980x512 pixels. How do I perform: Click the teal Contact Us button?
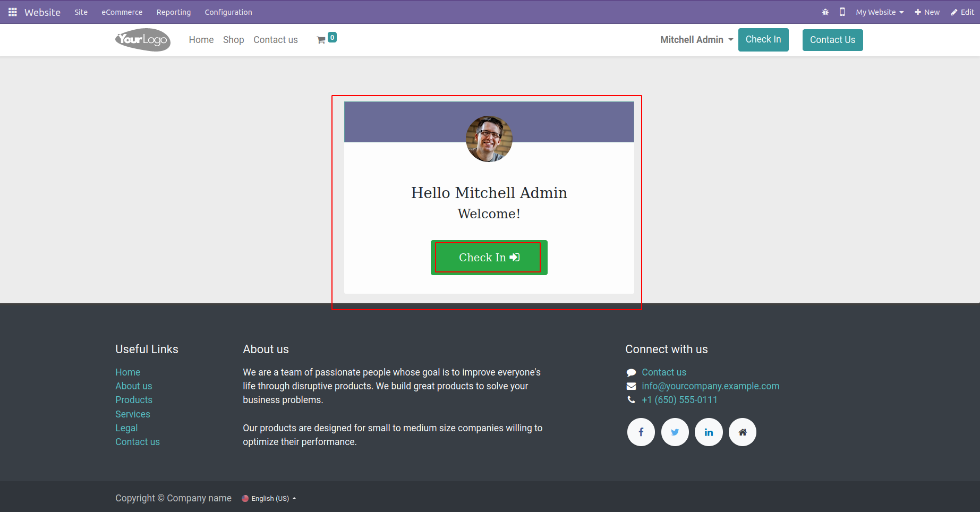pyautogui.click(x=832, y=40)
